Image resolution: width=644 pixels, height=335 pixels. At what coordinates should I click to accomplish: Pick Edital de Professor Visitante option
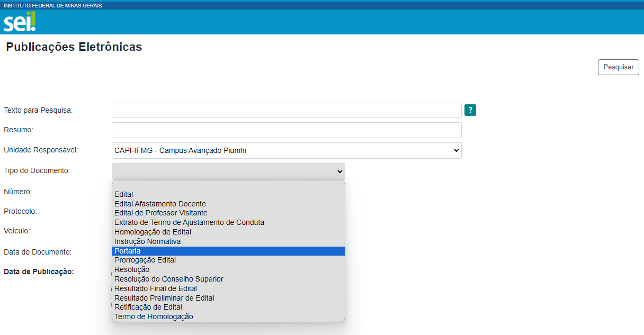[160, 213]
